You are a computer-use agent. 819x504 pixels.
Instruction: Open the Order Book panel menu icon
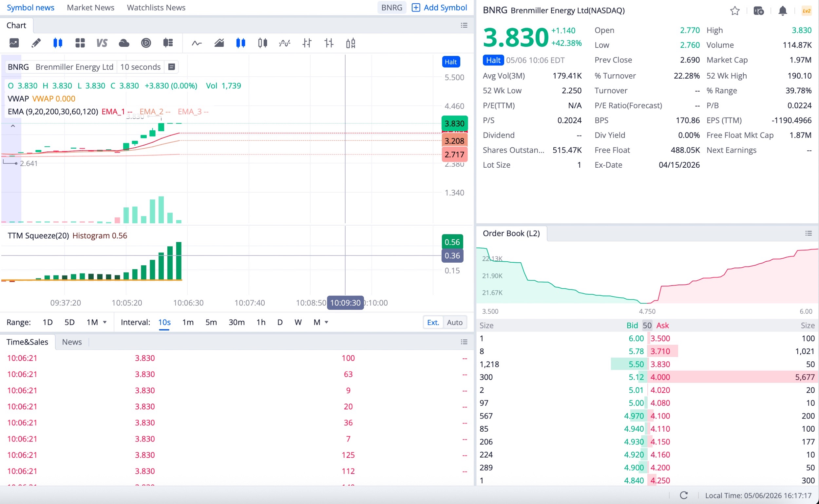[x=809, y=233]
